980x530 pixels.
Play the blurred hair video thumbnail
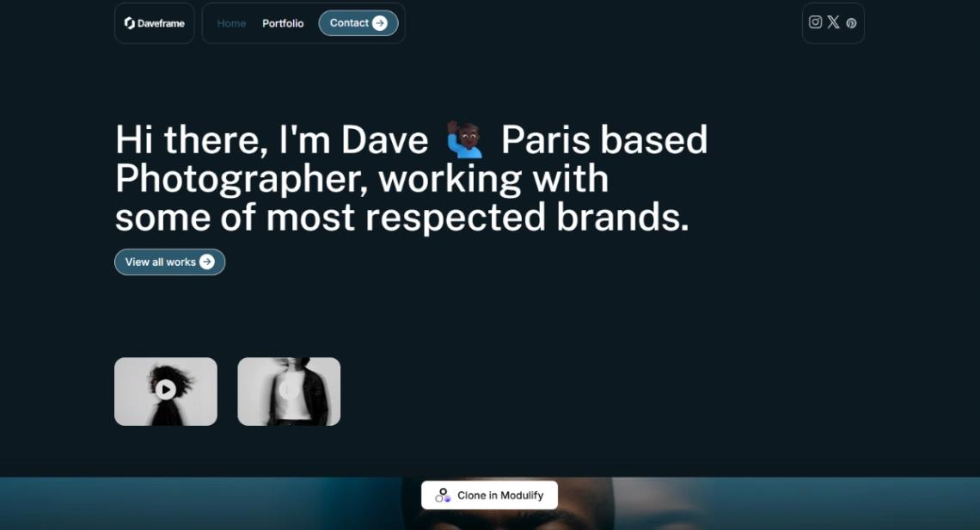click(166, 391)
